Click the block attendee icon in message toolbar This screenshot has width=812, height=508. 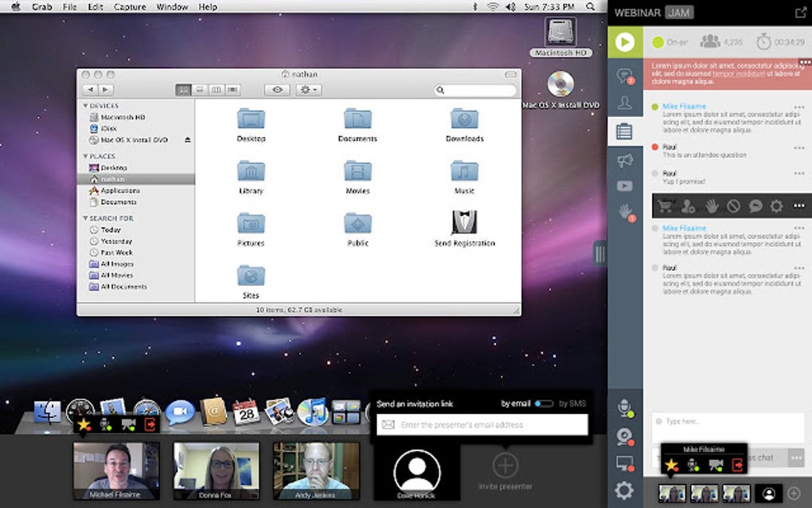(x=733, y=206)
